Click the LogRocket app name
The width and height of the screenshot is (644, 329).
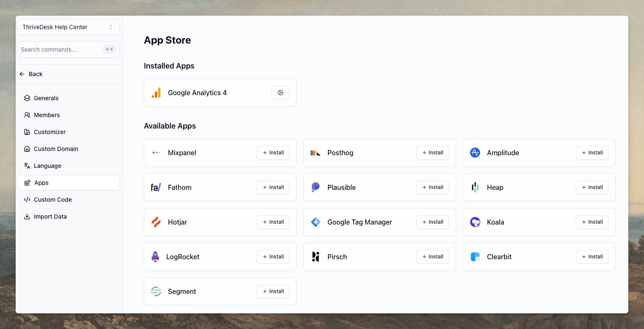click(183, 257)
